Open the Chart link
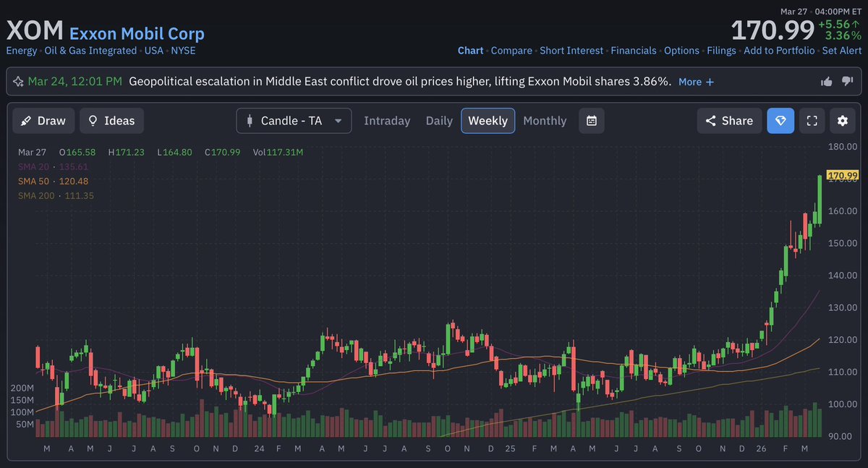 click(x=471, y=51)
